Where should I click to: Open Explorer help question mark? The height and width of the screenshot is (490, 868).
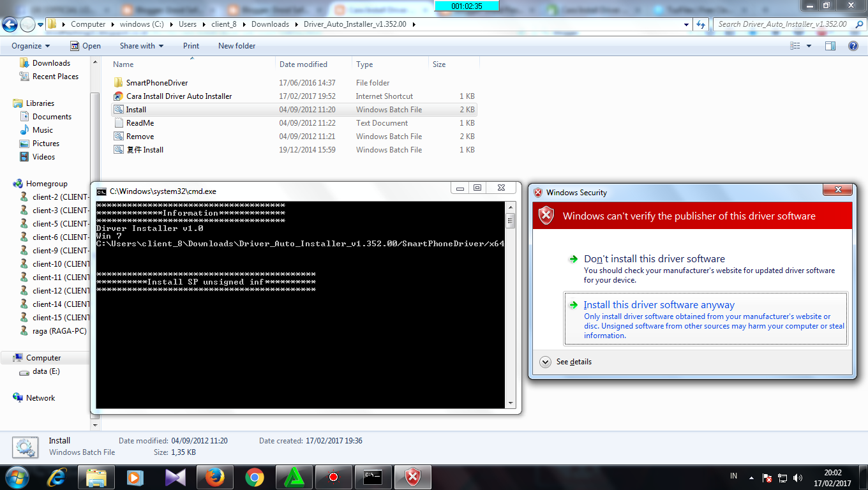click(x=853, y=46)
